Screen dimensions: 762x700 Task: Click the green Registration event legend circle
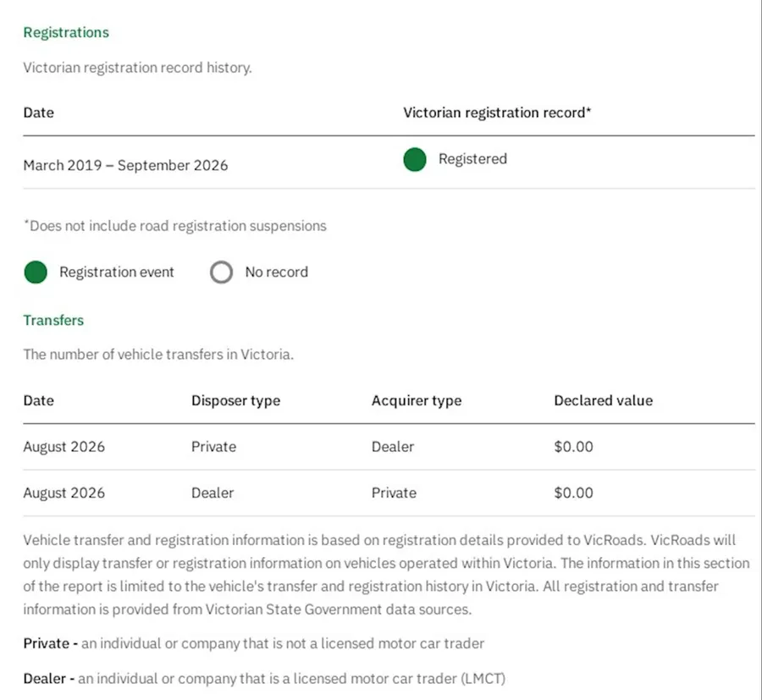pos(36,272)
